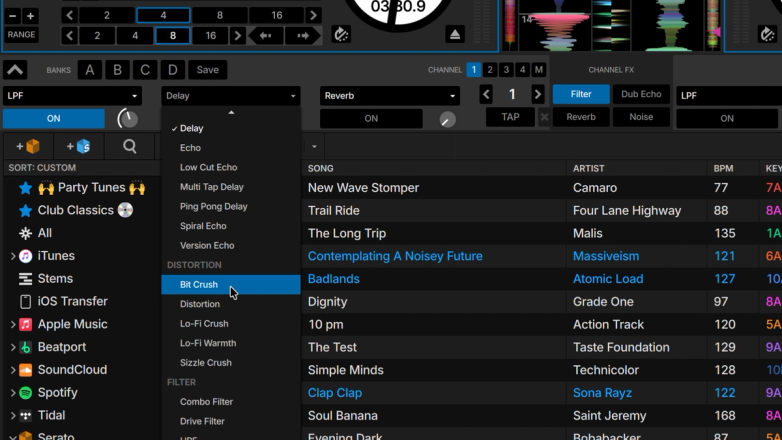
Task: Click the Party Tunes star icon
Action: tap(25, 188)
